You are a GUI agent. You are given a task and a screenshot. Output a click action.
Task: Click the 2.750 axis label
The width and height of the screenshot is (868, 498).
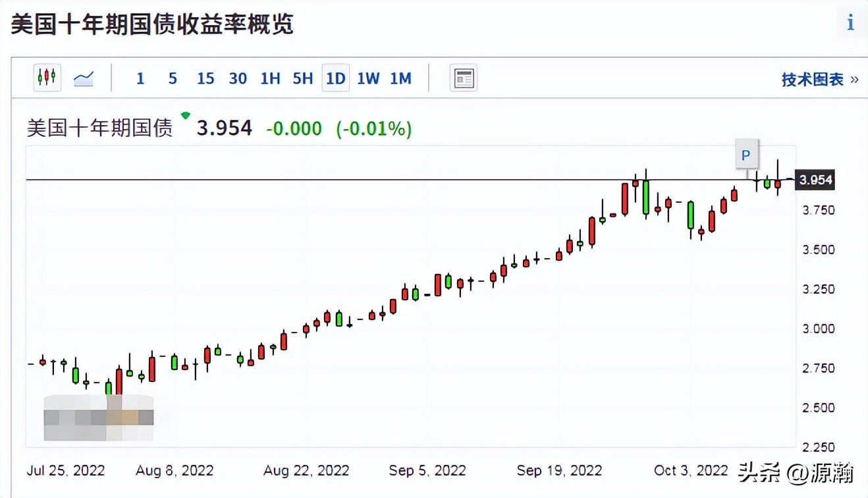pyautogui.click(x=818, y=368)
